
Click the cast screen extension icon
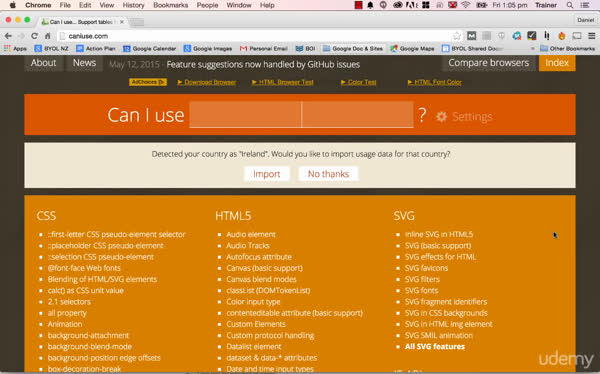tap(577, 36)
